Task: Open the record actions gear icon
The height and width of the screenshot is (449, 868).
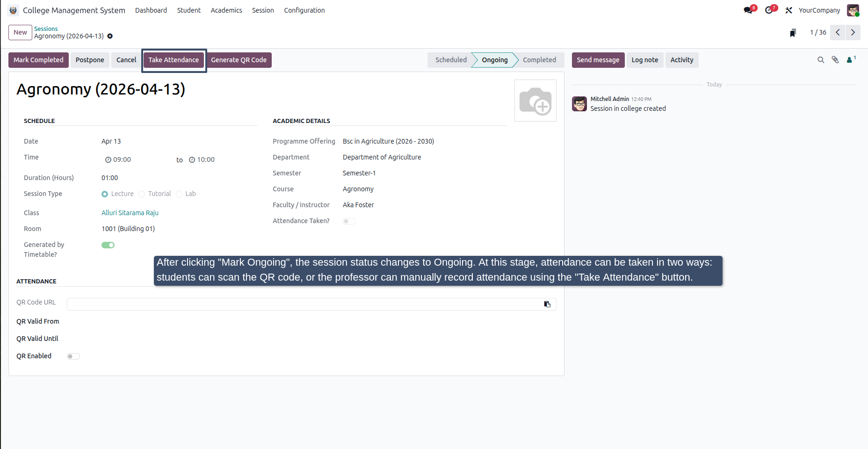Action: (110, 36)
